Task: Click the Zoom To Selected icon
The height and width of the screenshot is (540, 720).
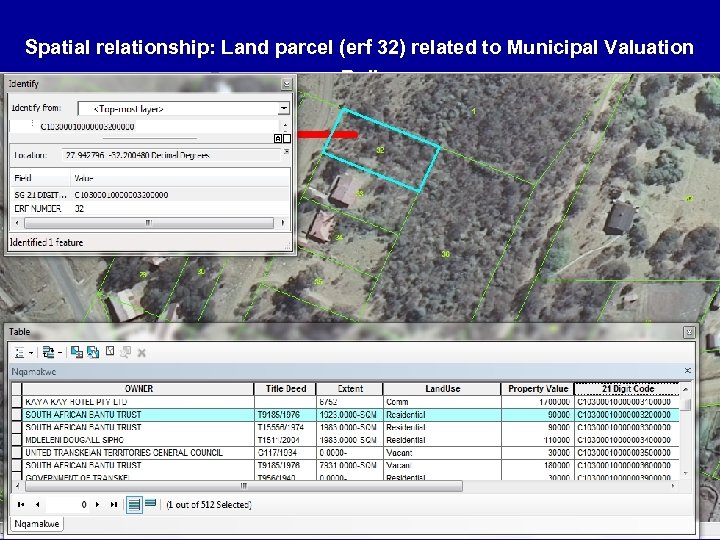Action: pos(125,352)
